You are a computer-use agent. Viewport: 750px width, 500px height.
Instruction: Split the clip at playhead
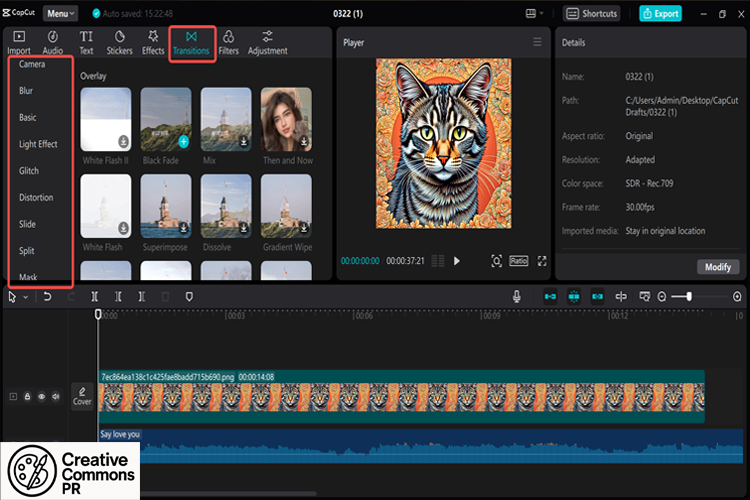[x=95, y=297]
